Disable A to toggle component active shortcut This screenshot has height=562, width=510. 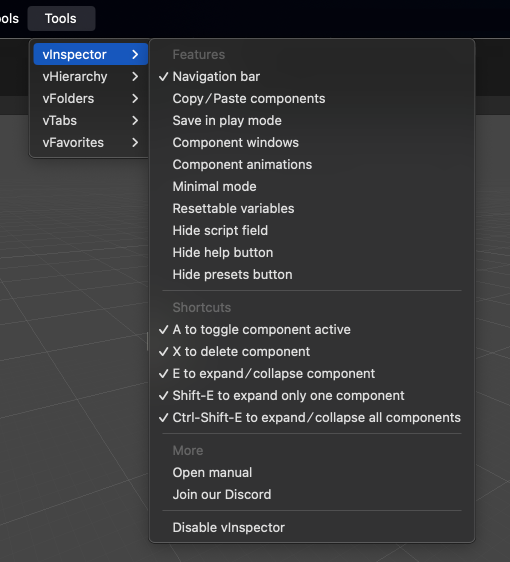(x=312, y=330)
